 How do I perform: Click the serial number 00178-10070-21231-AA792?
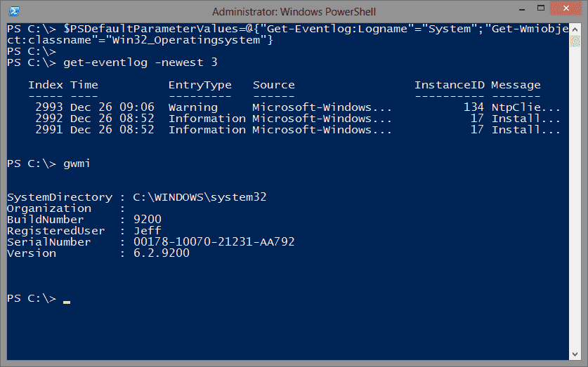tap(214, 242)
